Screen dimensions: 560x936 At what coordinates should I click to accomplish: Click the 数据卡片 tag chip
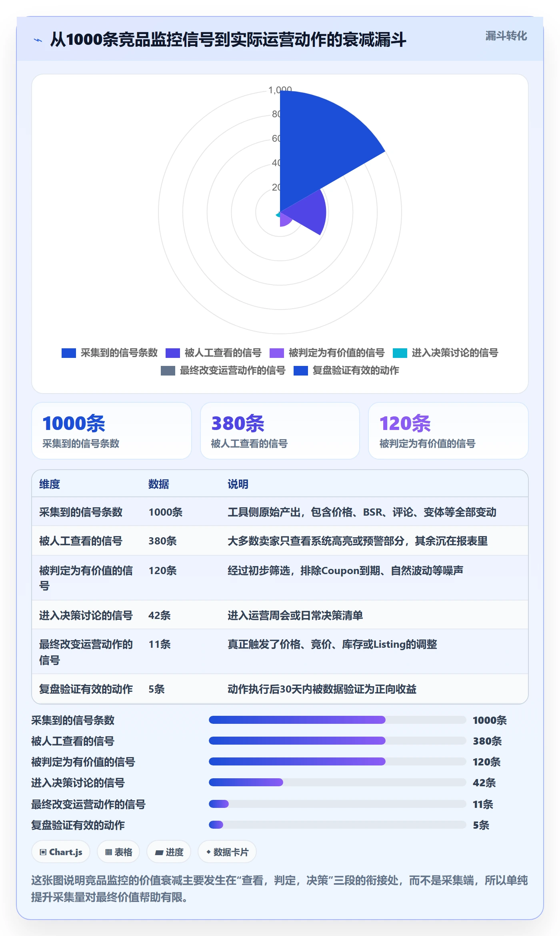227,852
